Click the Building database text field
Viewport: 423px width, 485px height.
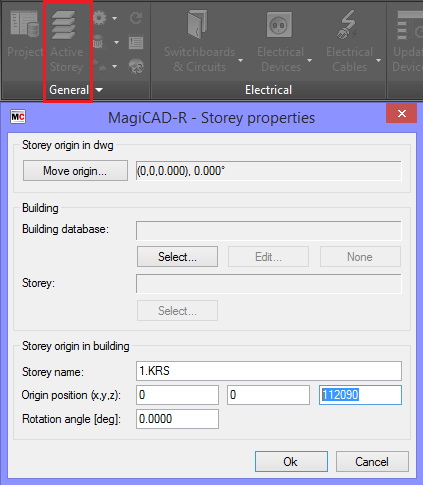coord(269,230)
